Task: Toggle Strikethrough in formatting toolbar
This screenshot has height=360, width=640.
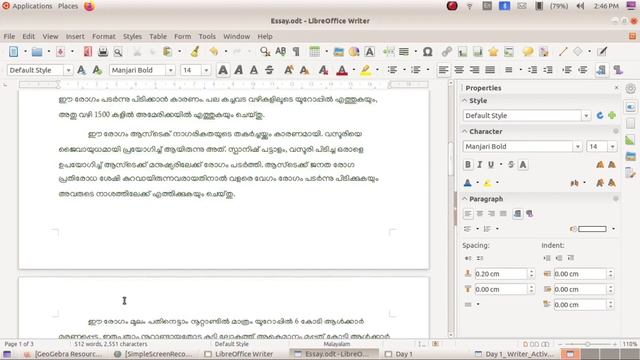Action: pyautogui.click(x=269, y=70)
